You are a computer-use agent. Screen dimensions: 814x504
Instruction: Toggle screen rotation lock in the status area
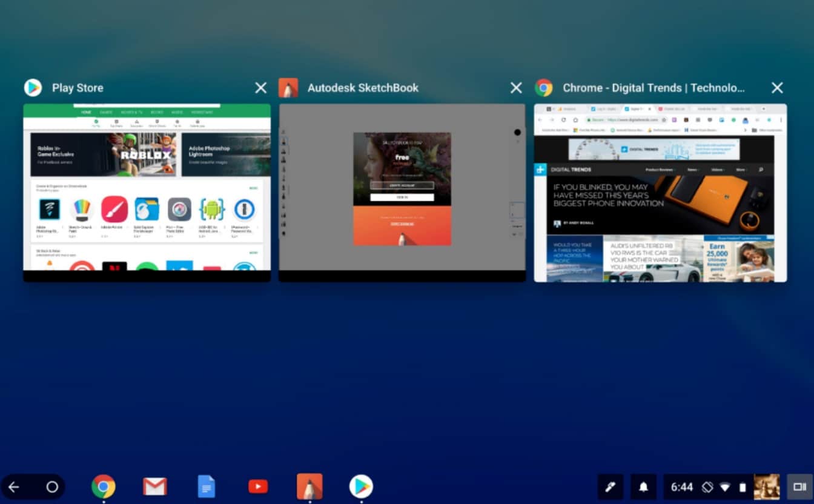click(707, 486)
